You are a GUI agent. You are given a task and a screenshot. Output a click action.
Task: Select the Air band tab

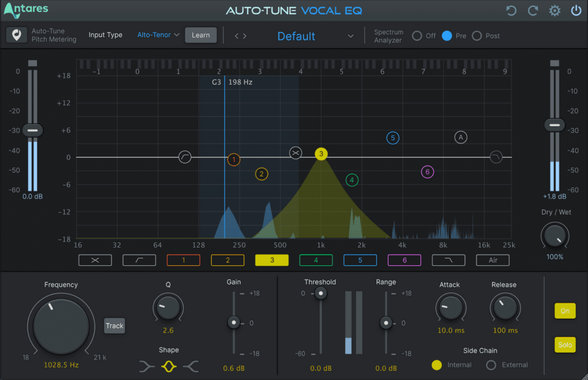[x=493, y=260]
